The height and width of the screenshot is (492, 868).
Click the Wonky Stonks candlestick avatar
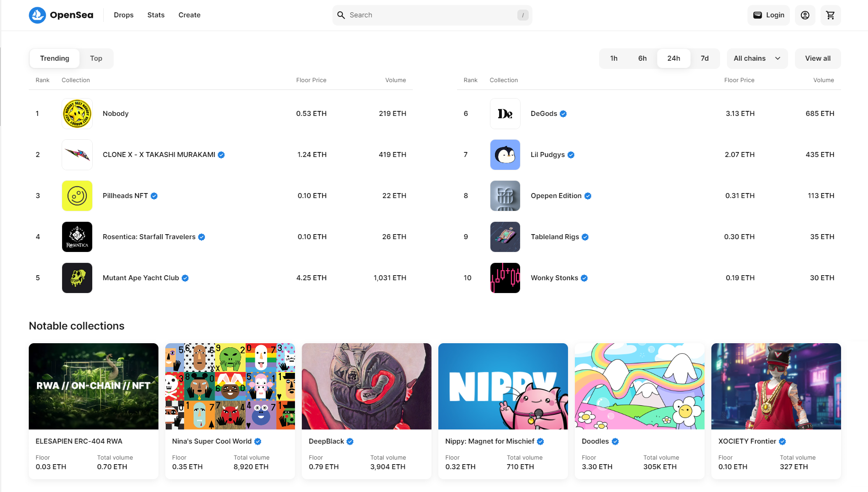coord(505,278)
